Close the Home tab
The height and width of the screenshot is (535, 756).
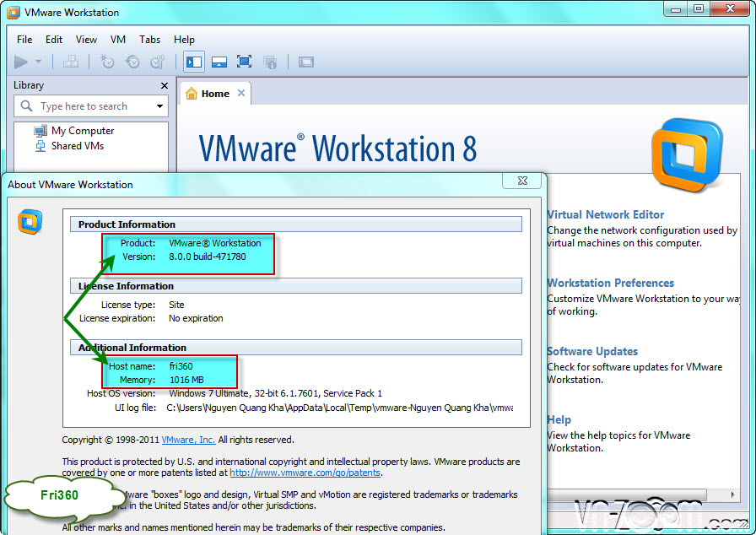click(241, 93)
